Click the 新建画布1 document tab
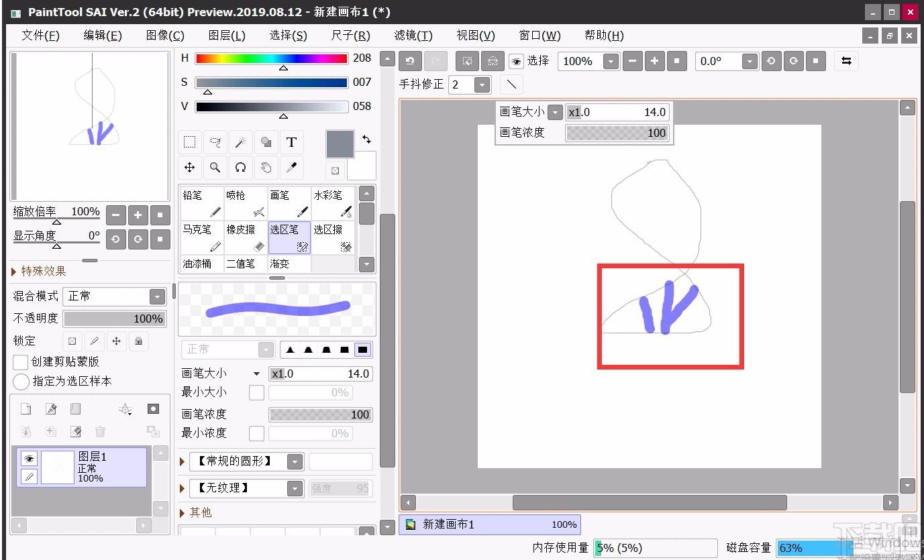Viewport: 924px width, 560px height. 490,524
